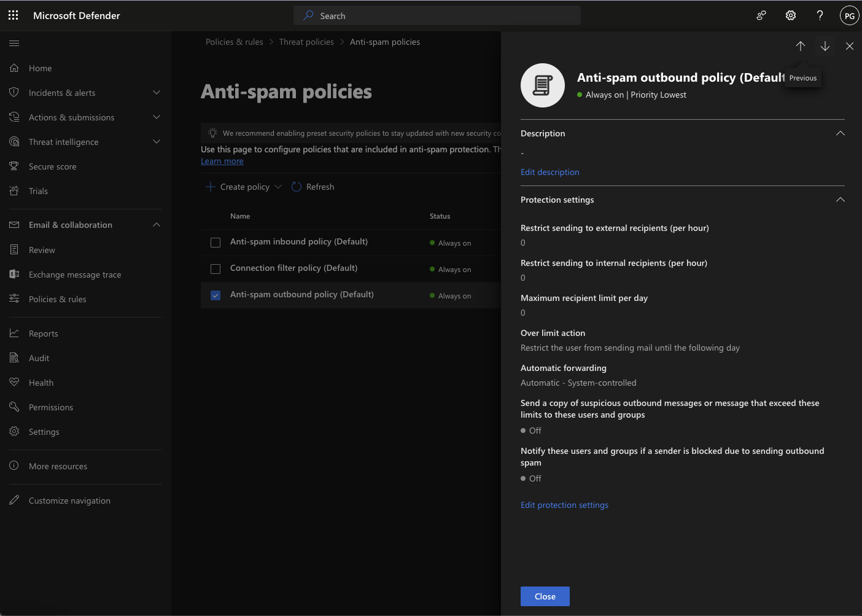Click the Edit description link

550,172
